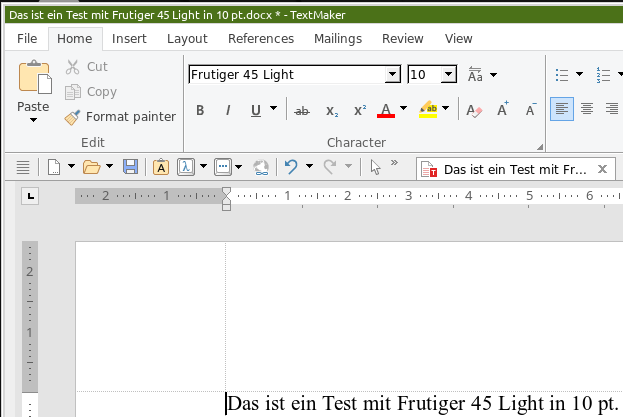Open ellipsis box dropdown arrow
Viewport: 623px width, 417px height.
coord(238,167)
